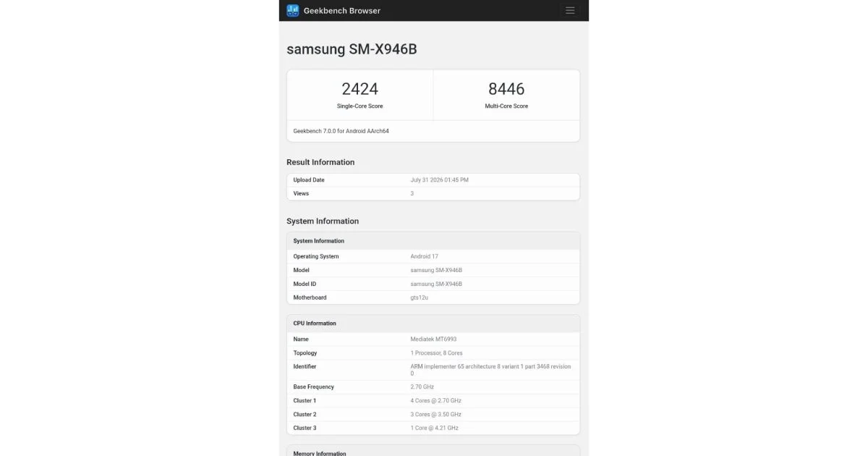
Task: Click the 1 Processor, 8 Cores value
Action: [x=436, y=352]
